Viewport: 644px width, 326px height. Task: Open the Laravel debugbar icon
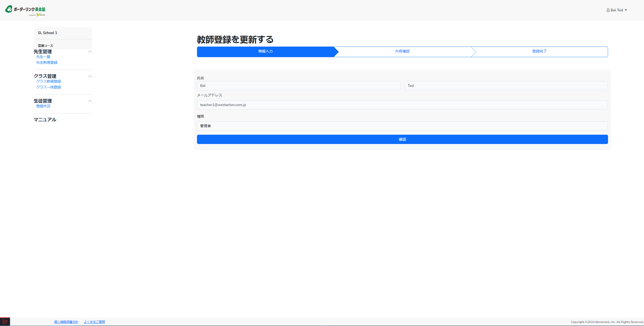coord(5,321)
